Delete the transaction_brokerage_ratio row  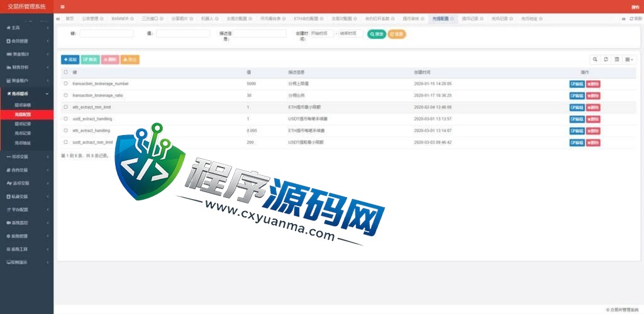[x=592, y=96]
